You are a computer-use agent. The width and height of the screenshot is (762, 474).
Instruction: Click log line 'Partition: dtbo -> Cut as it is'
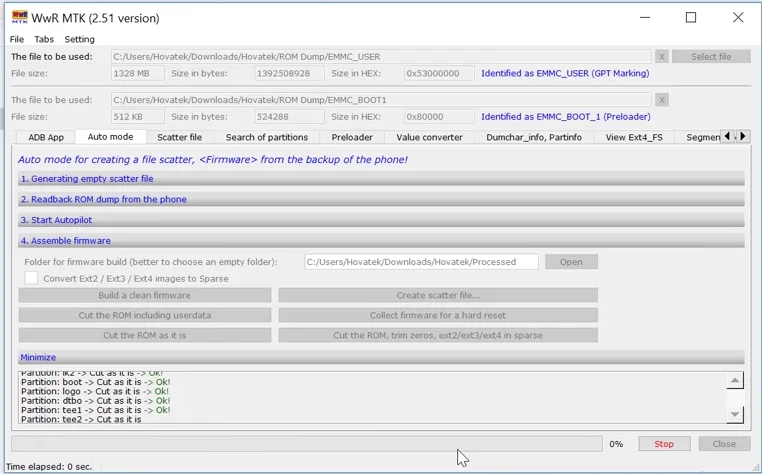coord(95,401)
